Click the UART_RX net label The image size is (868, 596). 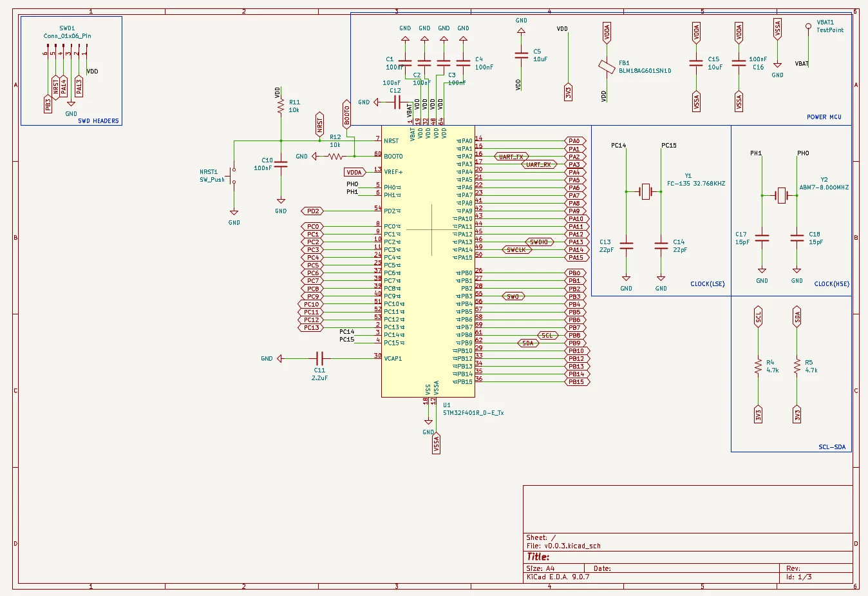click(x=539, y=164)
